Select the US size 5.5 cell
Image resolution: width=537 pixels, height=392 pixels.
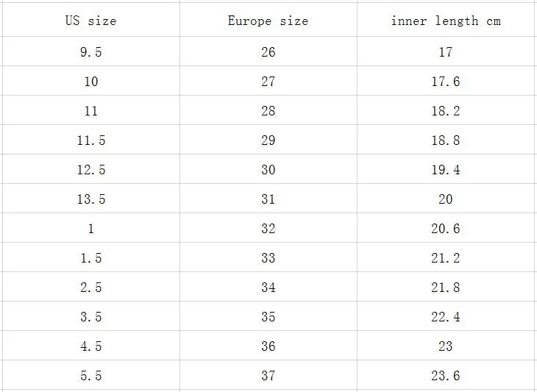[91, 375]
